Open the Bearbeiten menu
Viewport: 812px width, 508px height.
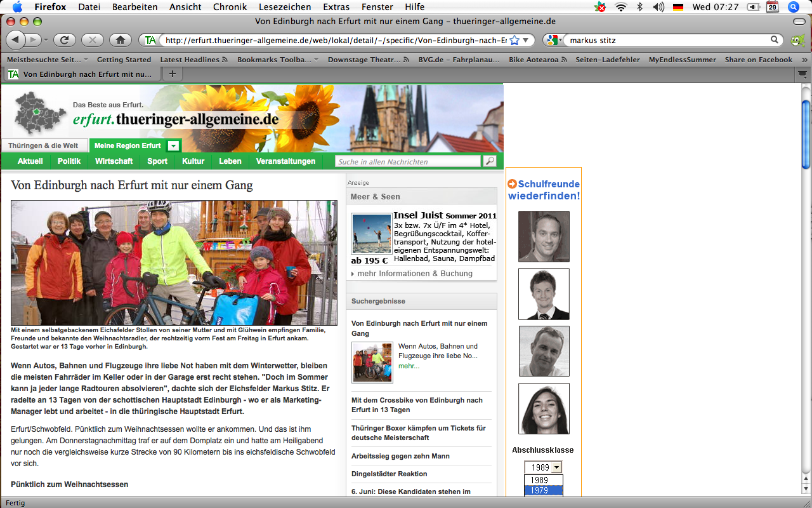click(x=135, y=7)
